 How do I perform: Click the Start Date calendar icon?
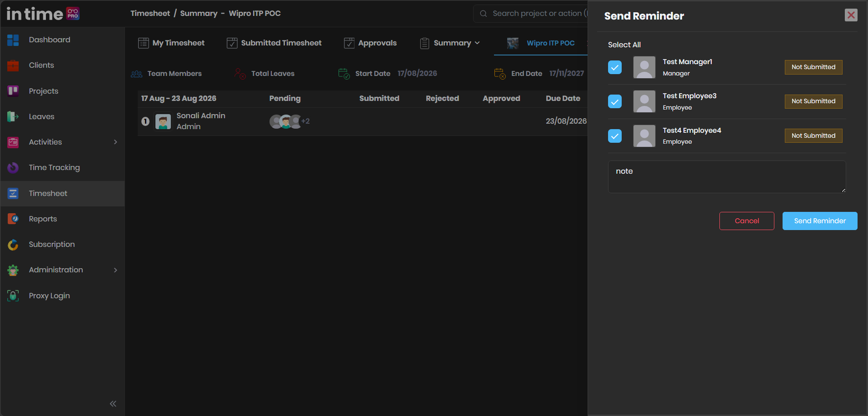(344, 74)
